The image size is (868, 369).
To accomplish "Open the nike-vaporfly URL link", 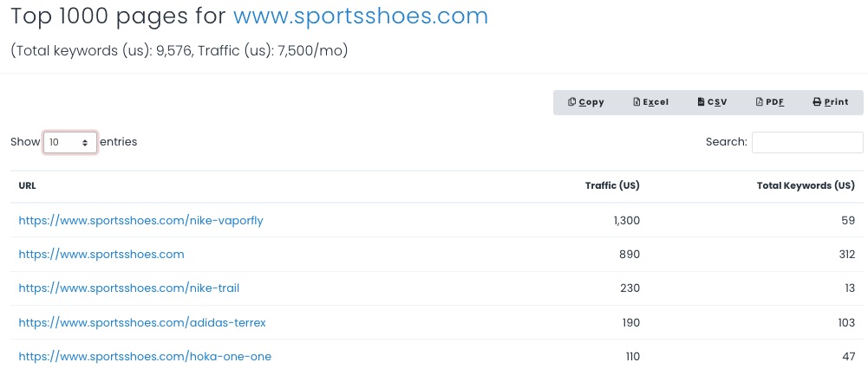I will pyautogui.click(x=140, y=221).
